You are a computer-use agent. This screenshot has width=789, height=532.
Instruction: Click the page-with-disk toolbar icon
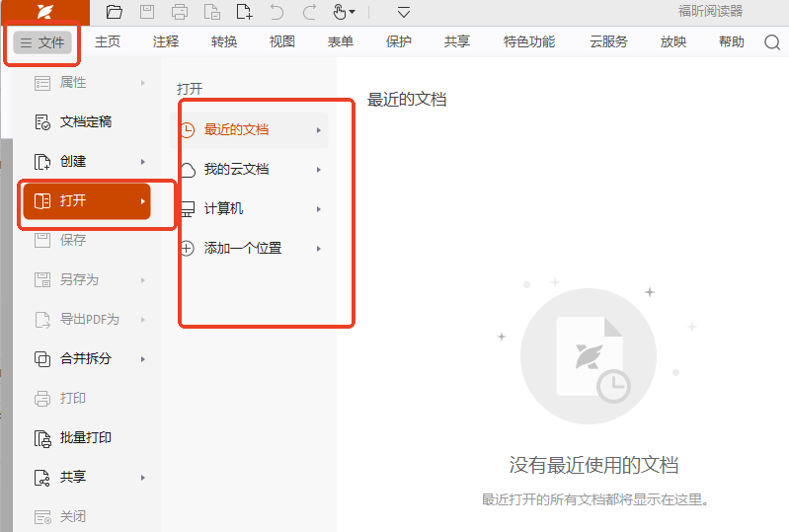(212, 12)
